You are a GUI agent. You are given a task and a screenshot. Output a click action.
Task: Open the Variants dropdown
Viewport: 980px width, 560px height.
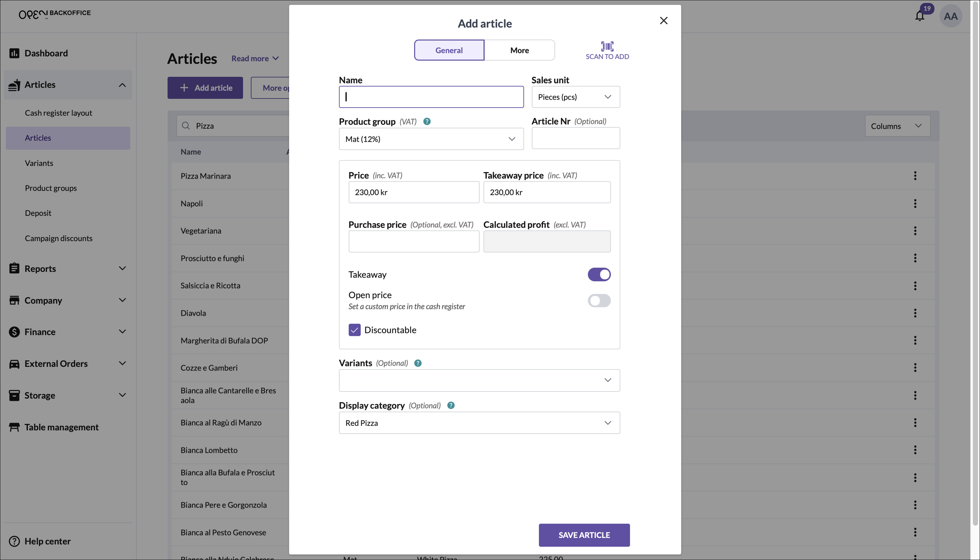(479, 380)
